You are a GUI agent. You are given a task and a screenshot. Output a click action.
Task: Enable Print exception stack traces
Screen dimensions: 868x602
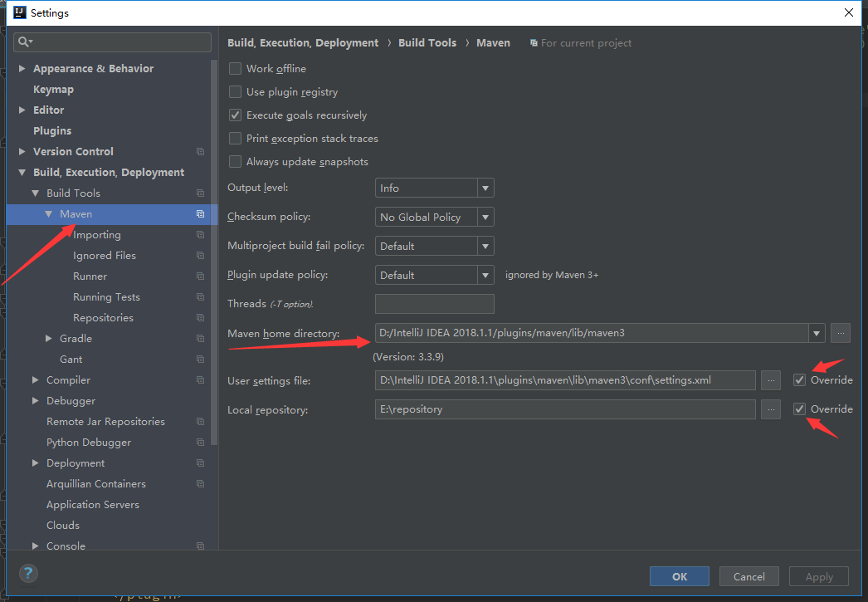(236, 139)
